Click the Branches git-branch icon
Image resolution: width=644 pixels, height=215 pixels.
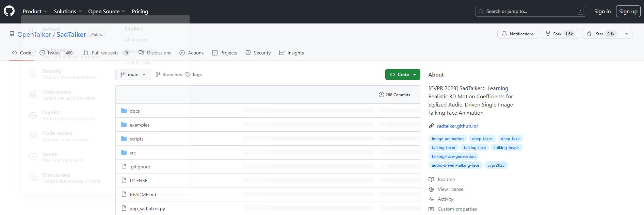tap(158, 75)
